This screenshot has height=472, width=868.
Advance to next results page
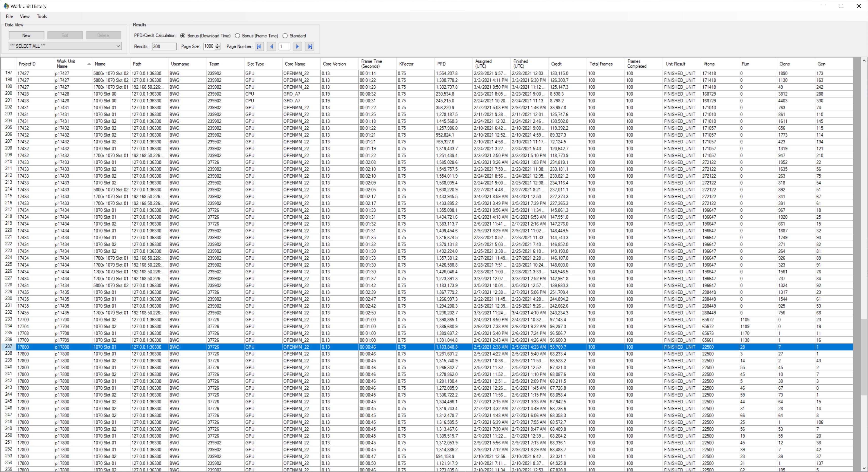tap(297, 46)
